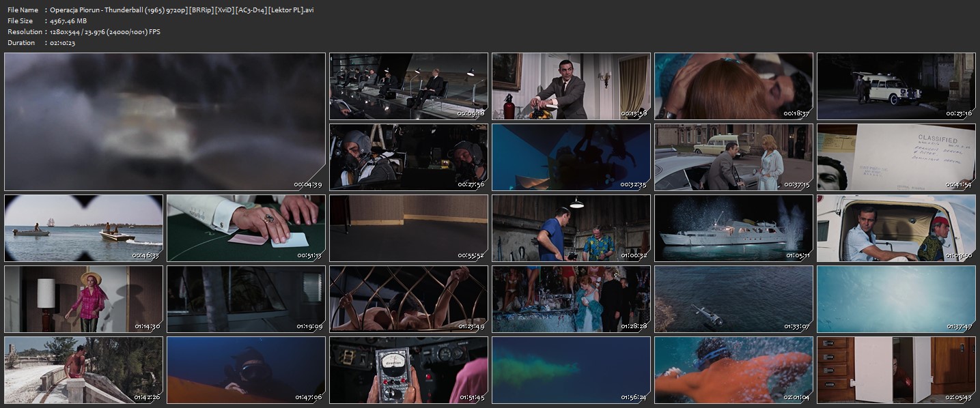Open the thumbnail stamped 01:09:50
The image size is (980, 408).
pyautogui.click(x=896, y=229)
